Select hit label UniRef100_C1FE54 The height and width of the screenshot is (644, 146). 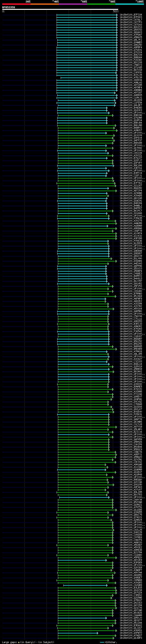[131, 103]
